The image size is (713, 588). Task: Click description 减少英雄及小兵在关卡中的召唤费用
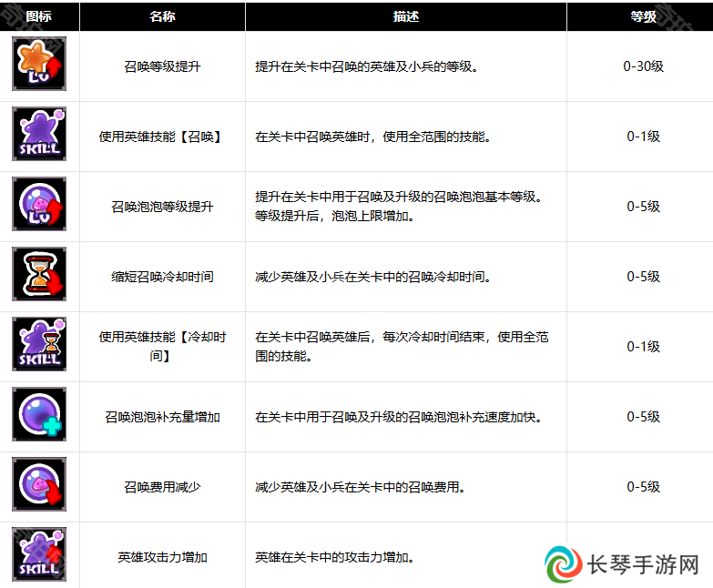point(360,487)
